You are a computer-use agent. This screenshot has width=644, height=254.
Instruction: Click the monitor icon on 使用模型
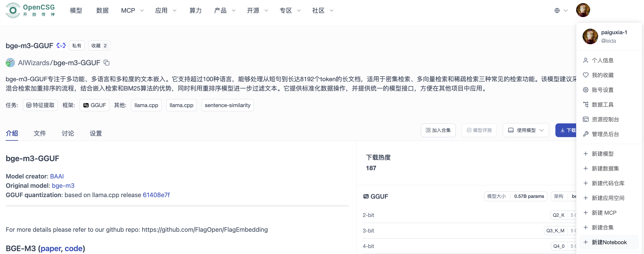tap(511, 130)
